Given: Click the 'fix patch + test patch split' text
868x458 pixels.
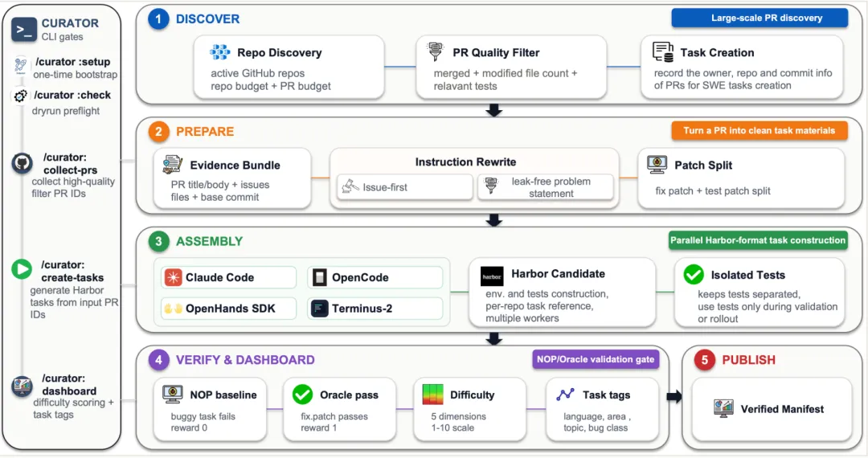Looking at the screenshot, I should click(x=713, y=191).
